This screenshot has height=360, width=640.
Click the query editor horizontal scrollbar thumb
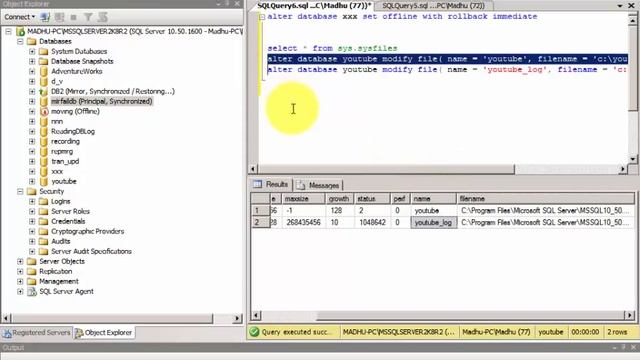(x=387, y=169)
